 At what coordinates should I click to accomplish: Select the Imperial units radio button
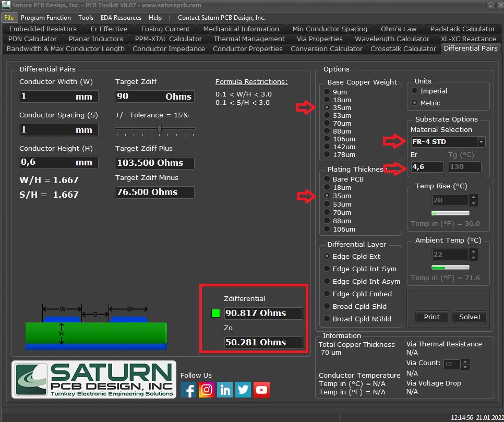415,91
